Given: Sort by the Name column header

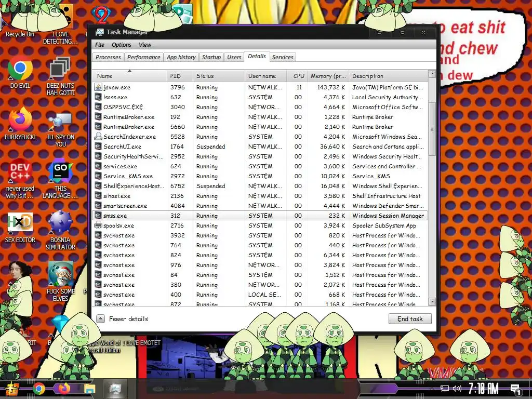Looking at the screenshot, I should click(x=129, y=76).
